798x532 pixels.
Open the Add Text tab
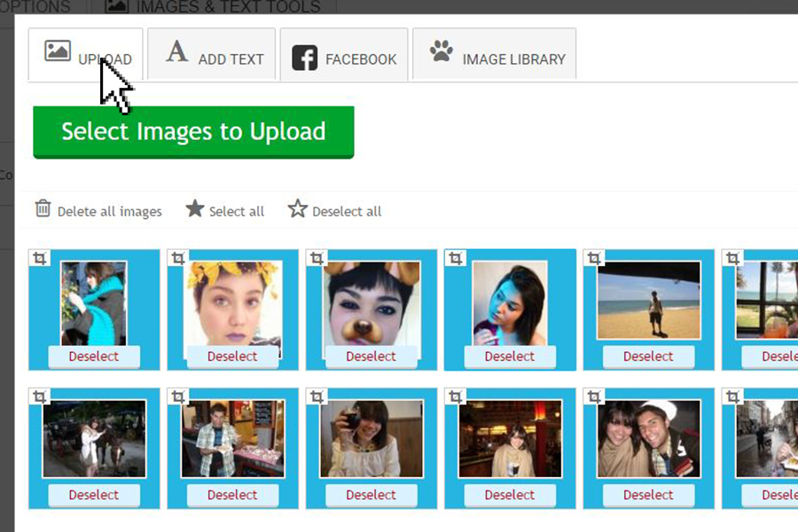tap(212, 54)
